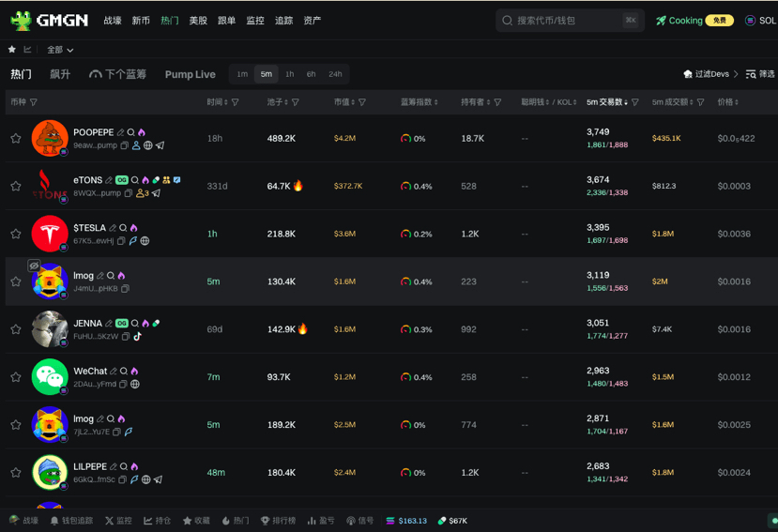
Task: Click LILPEPE edit pencil icon
Action: pos(114,466)
